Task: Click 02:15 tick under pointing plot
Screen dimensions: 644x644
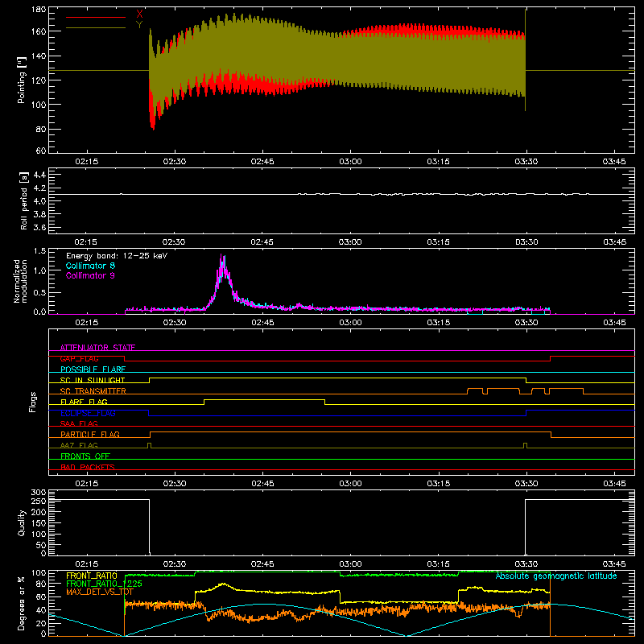Action: (87, 162)
